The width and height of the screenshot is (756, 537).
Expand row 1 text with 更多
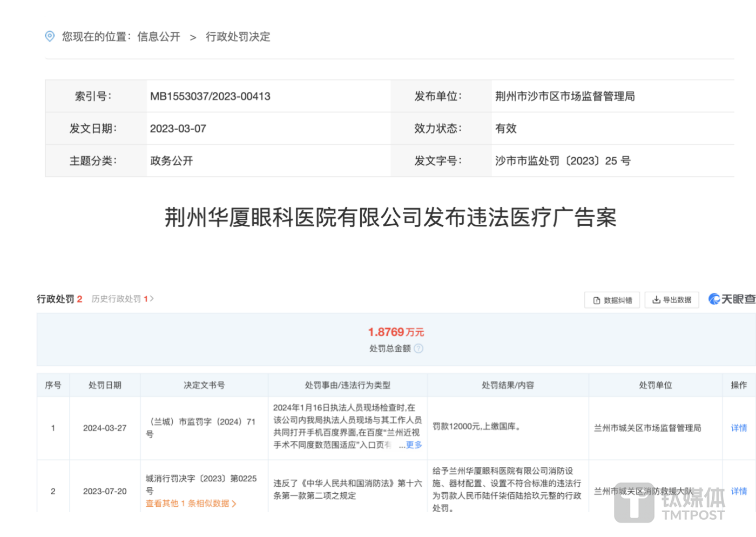click(x=414, y=445)
